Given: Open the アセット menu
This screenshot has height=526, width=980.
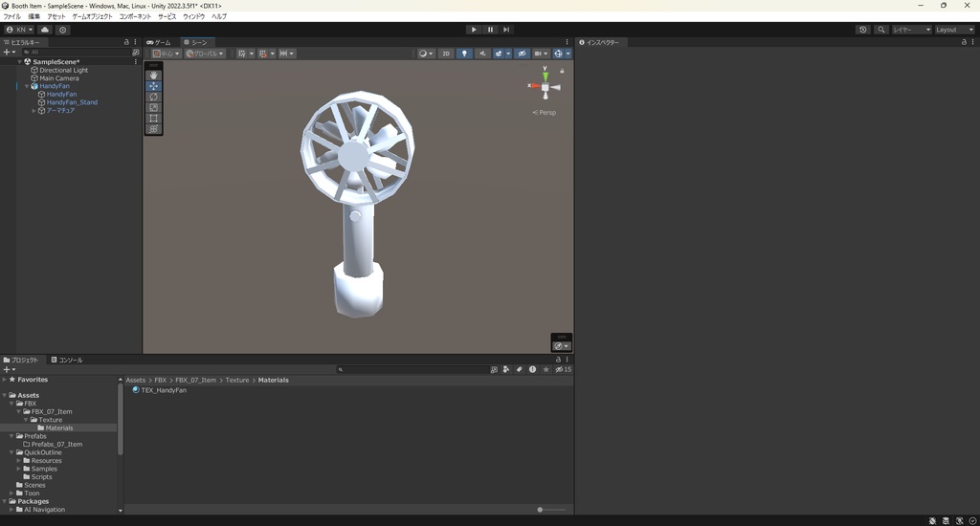Looking at the screenshot, I should [56, 16].
